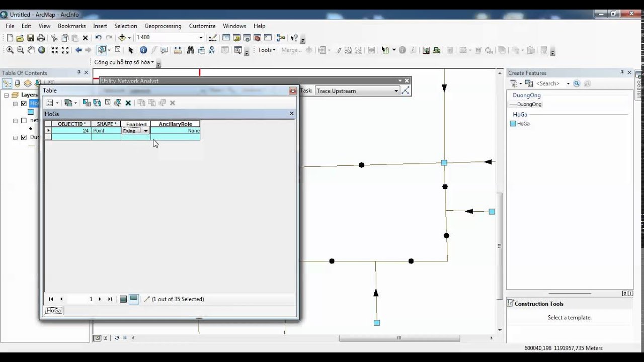Delete selected rows in Table window
The width and height of the screenshot is (644, 362).
pyautogui.click(x=128, y=103)
